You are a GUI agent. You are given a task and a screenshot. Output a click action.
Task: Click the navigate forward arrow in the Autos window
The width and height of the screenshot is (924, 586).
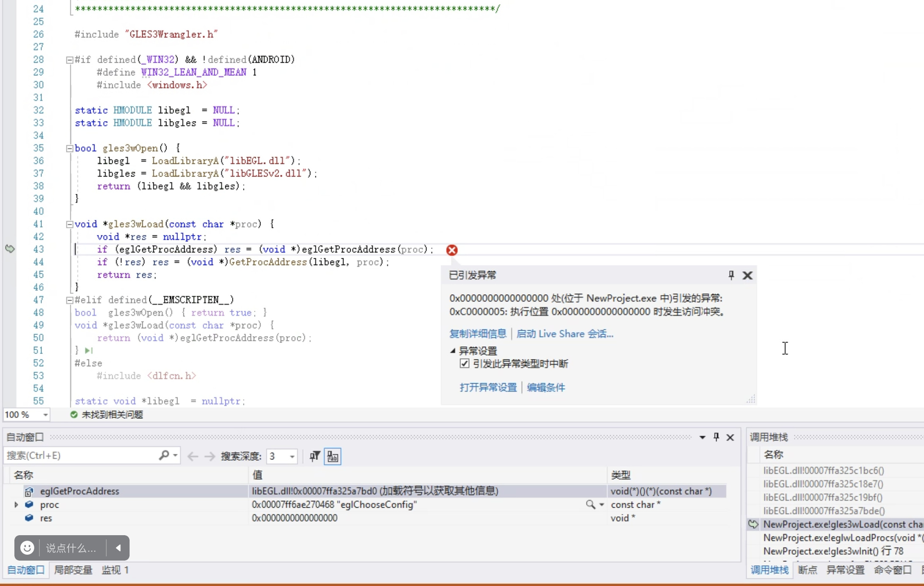(x=210, y=456)
